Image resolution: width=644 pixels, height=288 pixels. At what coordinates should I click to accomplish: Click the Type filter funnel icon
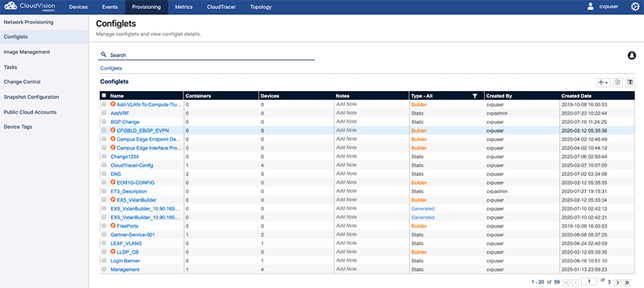point(475,96)
